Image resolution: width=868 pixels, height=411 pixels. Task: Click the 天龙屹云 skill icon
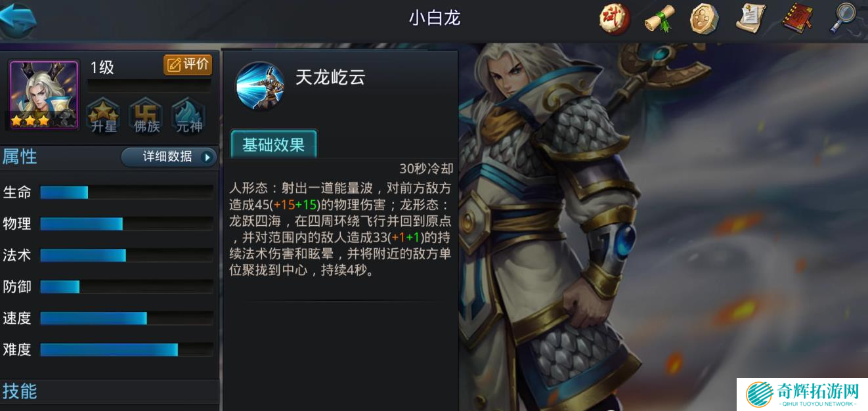click(260, 86)
